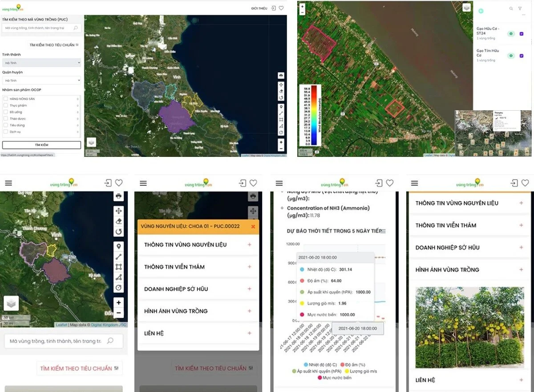
Task: Click heart favorites icon beside GIỚI THIỆU
Action: point(281,8)
